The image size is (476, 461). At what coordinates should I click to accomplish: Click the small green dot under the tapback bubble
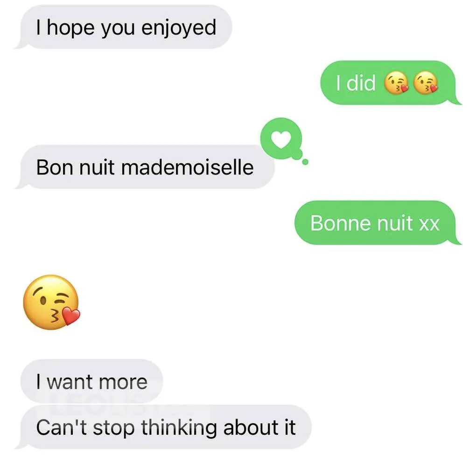(x=305, y=162)
